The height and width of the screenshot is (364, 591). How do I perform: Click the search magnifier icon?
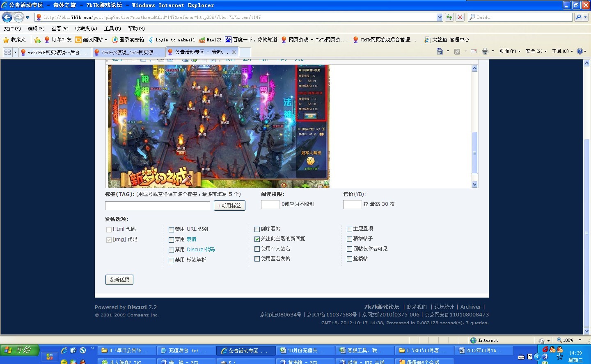pos(578,17)
